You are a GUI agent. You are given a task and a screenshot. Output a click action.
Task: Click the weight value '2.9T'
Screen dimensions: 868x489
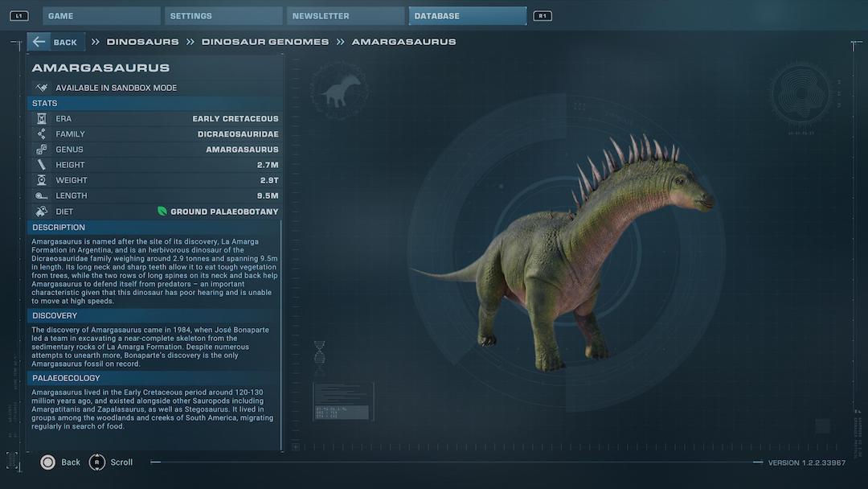[269, 180]
